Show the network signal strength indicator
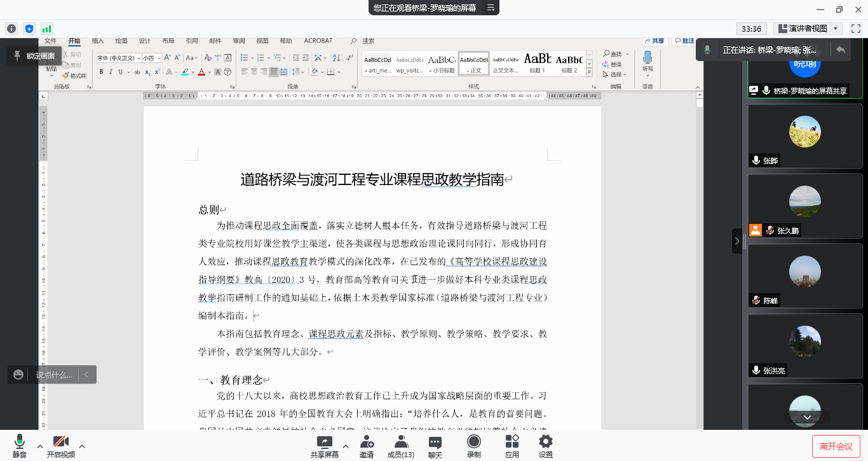The image size is (868, 461). pos(46,29)
